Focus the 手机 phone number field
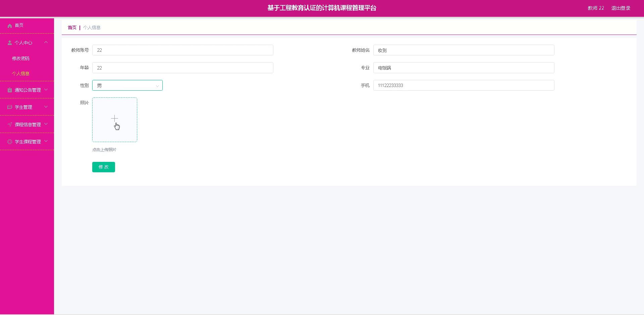This screenshot has width=644, height=315. click(x=463, y=86)
